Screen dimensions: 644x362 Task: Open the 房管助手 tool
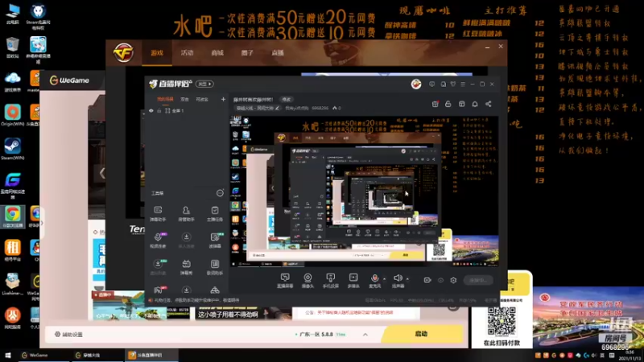(186, 213)
